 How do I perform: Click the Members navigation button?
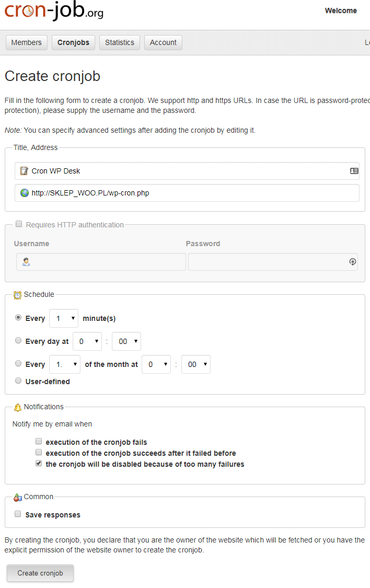(x=26, y=42)
